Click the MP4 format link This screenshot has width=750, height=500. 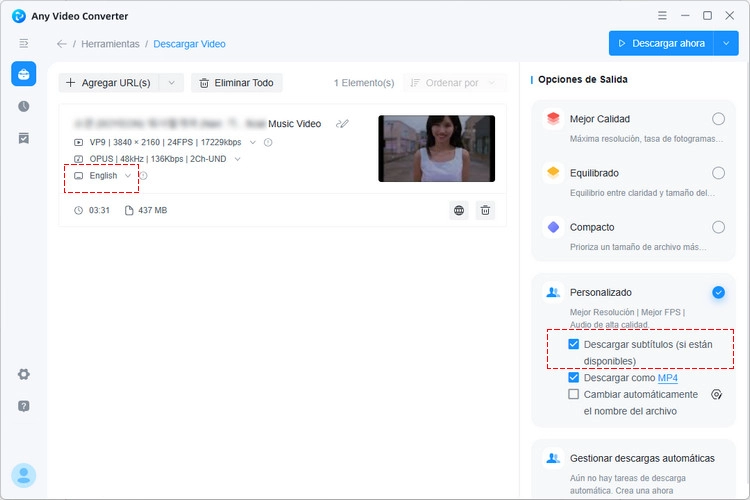[x=668, y=378]
